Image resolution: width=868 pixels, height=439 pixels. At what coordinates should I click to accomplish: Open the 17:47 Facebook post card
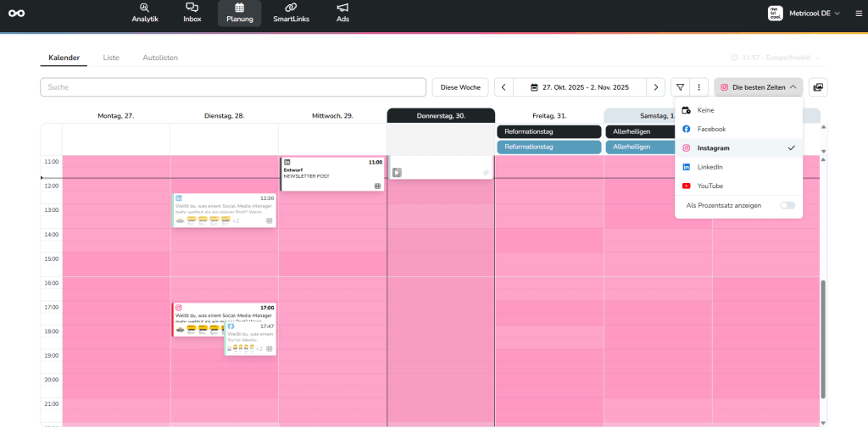[x=250, y=338]
